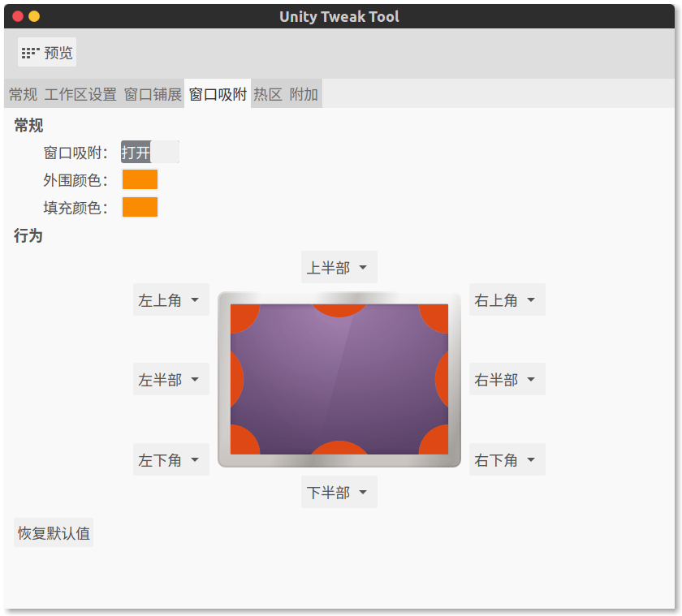
Task: Click the purple screen preview image
Action: (x=339, y=379)
